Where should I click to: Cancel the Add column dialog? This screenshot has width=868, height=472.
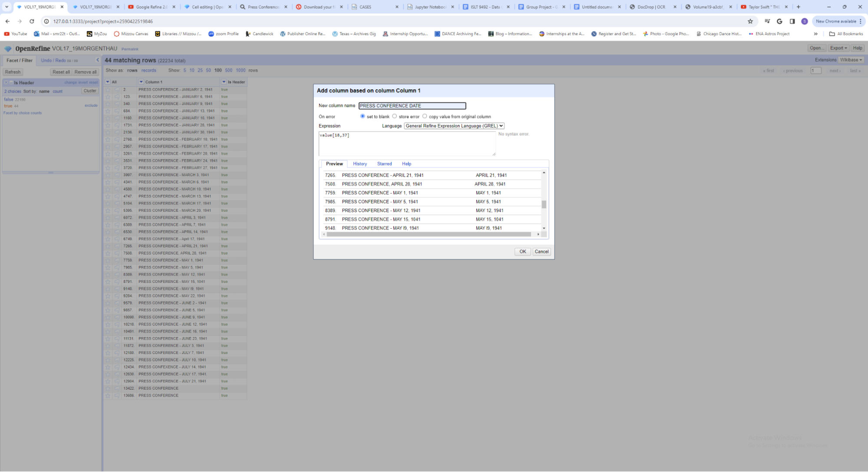coord(541,252)
